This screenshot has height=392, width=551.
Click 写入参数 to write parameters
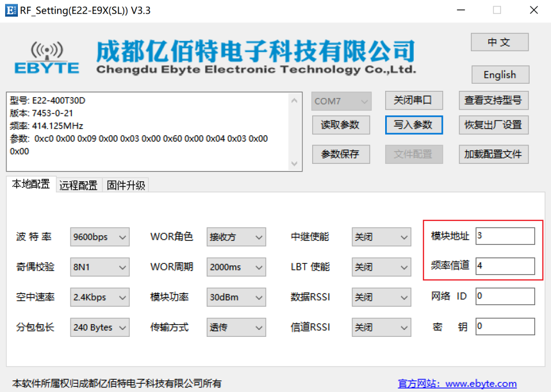pyautogui.click(x=414, y=125)
